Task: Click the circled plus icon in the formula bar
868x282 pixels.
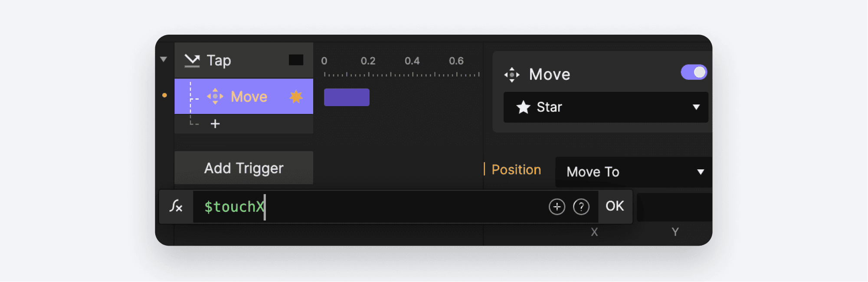Action: click(557, 207)
